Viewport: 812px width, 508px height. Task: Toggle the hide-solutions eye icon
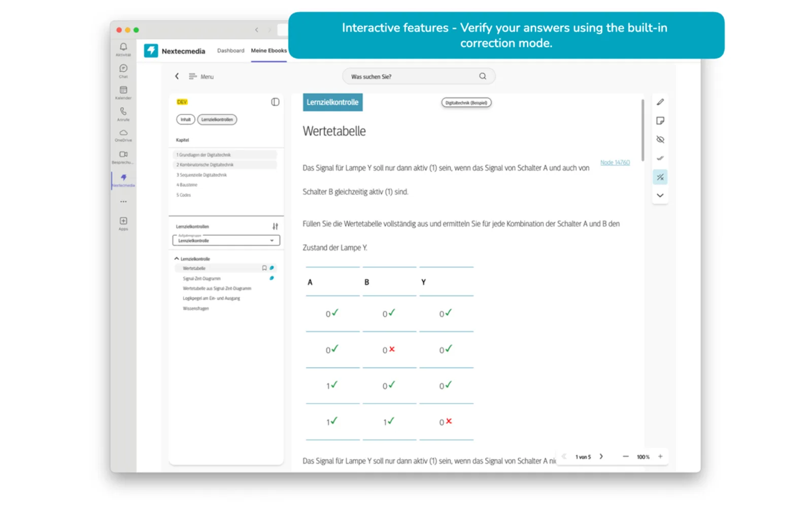coord(660,139)
